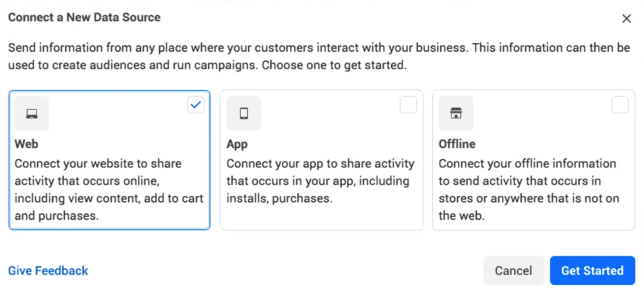Click the Get Started button
Screen dimensions: 644x289
pyautogui.click(x=592, y=271)
